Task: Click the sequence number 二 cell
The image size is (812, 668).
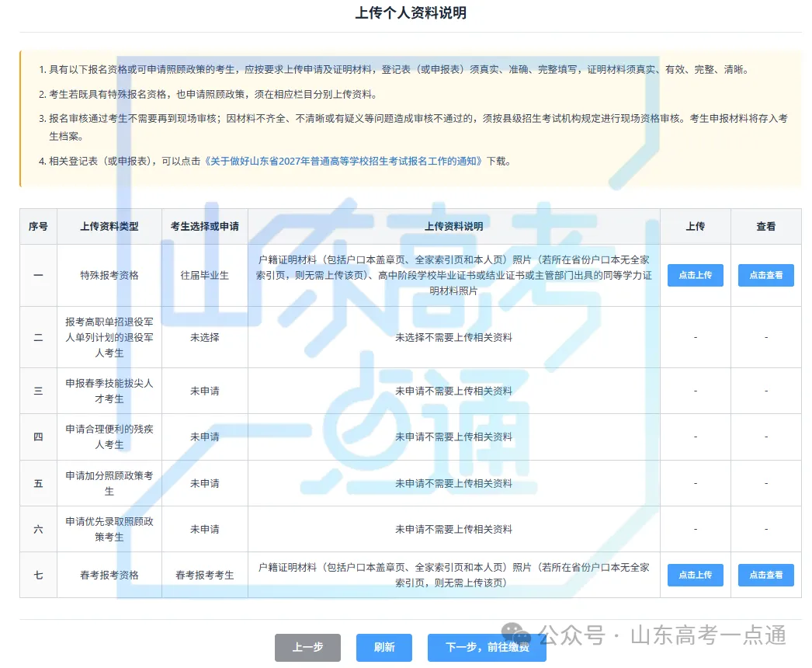Action: pos(38,337)
